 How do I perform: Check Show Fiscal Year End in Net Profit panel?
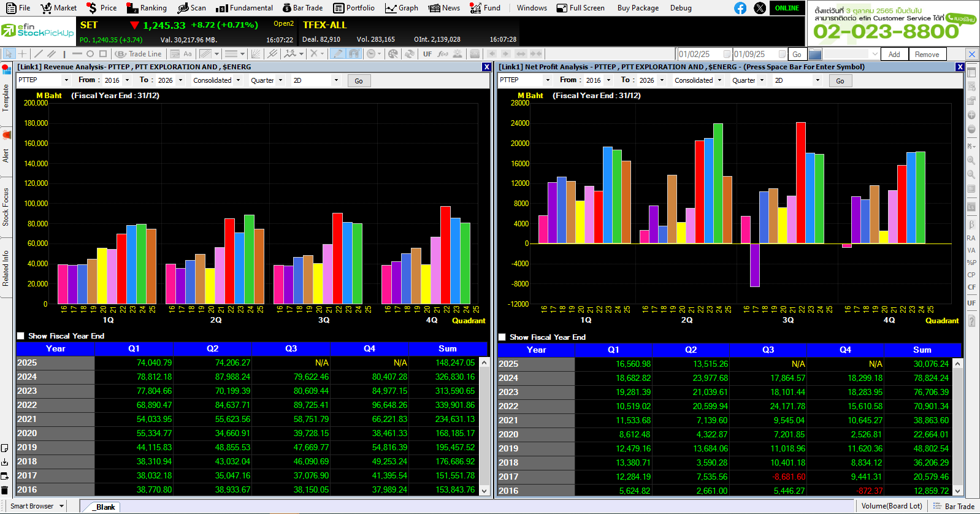coord(502,337)
